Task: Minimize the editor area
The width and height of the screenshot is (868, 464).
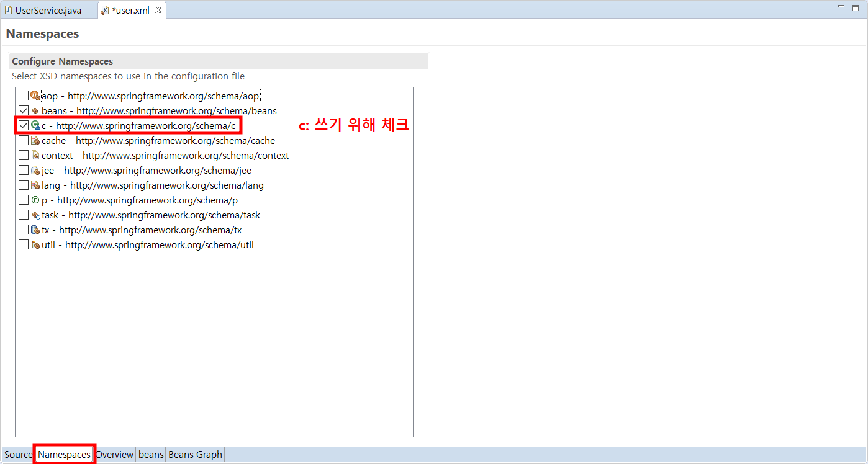Action: 841,7
